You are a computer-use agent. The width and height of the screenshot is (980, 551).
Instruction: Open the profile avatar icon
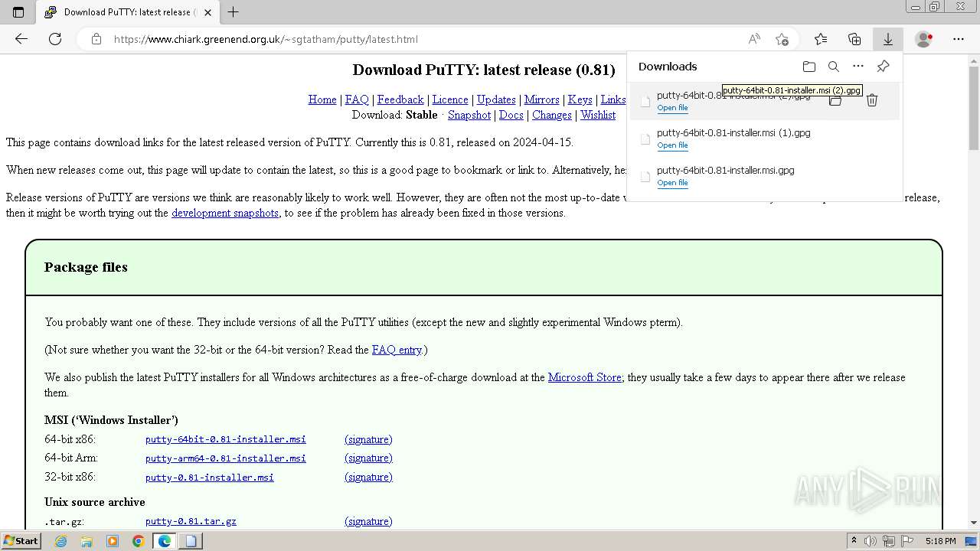pos(924,39)
